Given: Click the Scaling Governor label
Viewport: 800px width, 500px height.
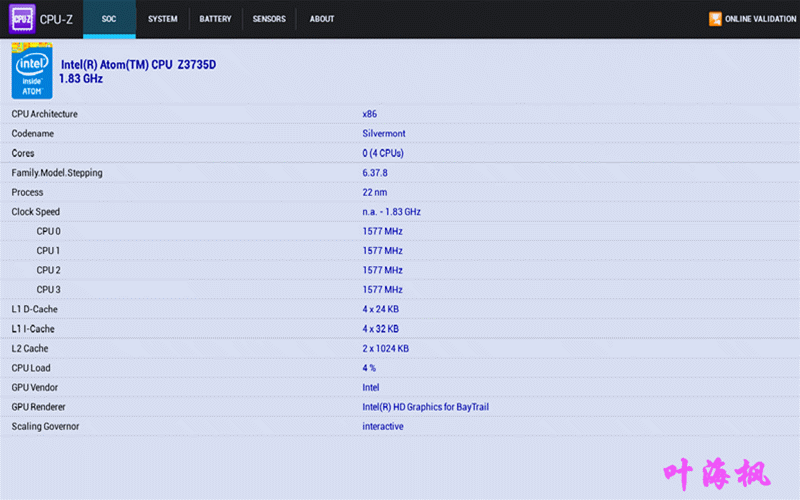Looking at the screenshot, I should [x=45, y=426].
